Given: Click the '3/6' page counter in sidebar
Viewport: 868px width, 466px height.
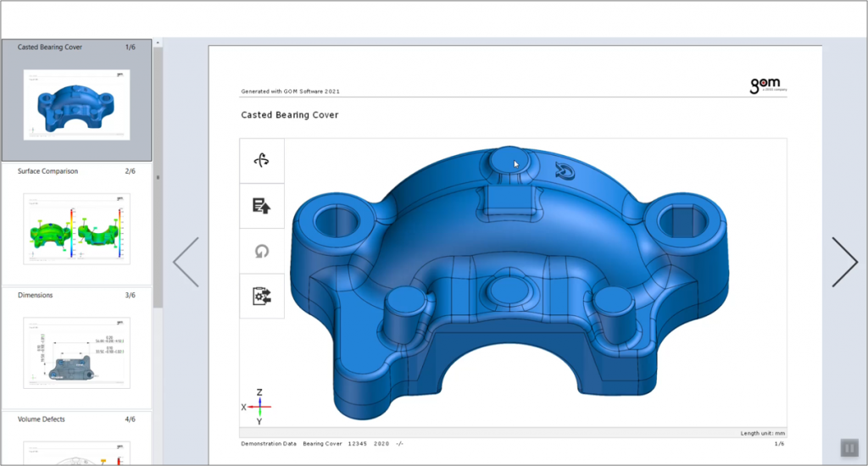Looking at the screenshot, I should [130, 295].
